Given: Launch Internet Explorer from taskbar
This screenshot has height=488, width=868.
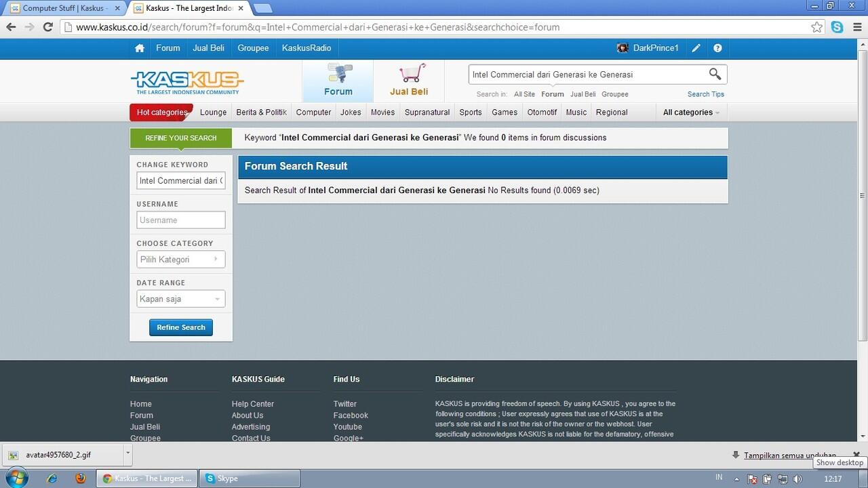Looking at the screenshot, I should point(52,479).
